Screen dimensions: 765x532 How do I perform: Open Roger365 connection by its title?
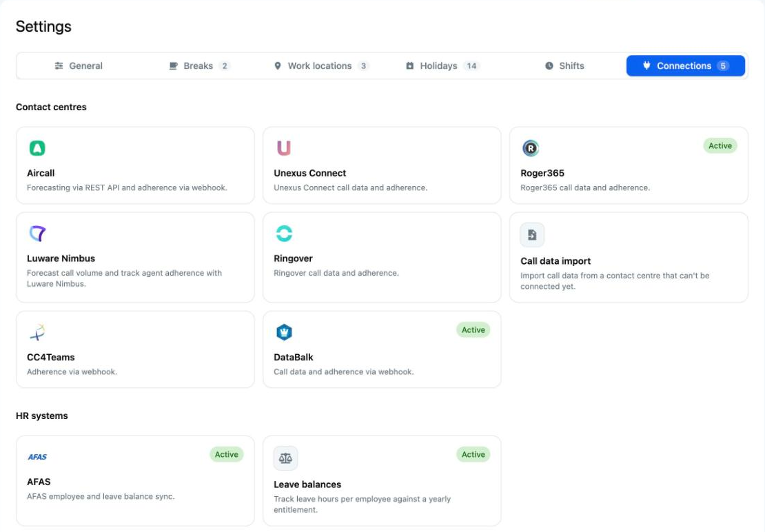[542, 173]
